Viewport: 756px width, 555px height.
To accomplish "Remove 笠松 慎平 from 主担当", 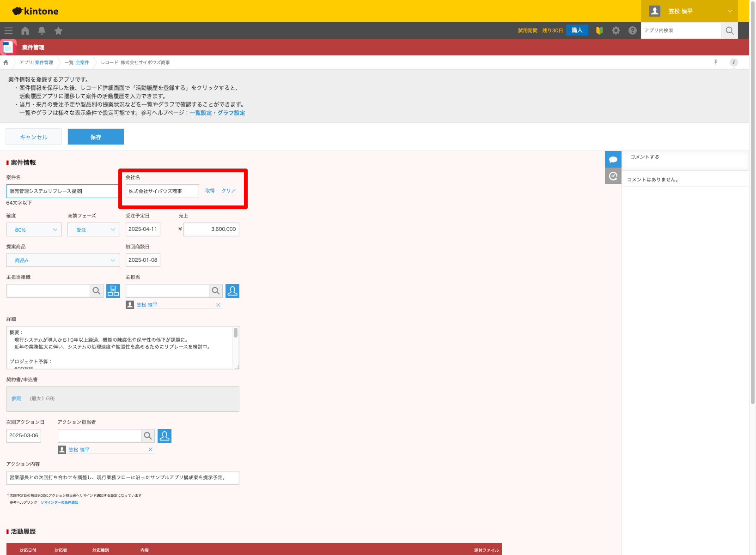I will pos(218,305).
